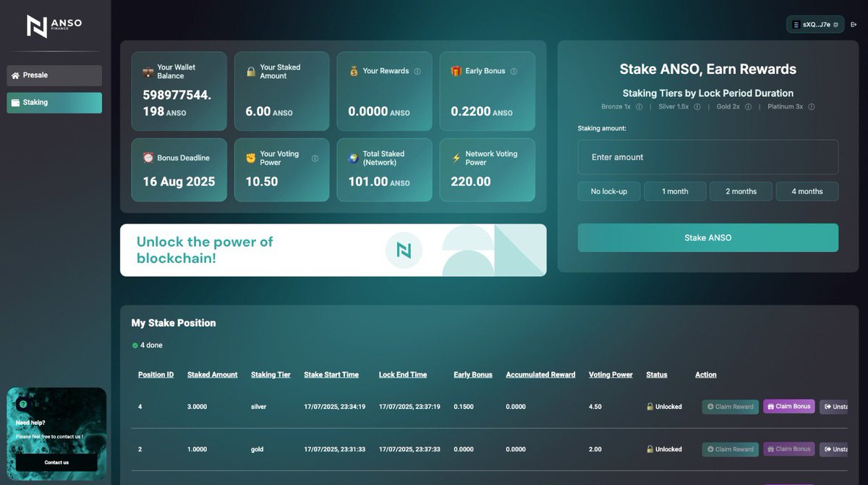Click the Accumulated Reward column header
Screen dimensions: 868x485
click(541, 375)
